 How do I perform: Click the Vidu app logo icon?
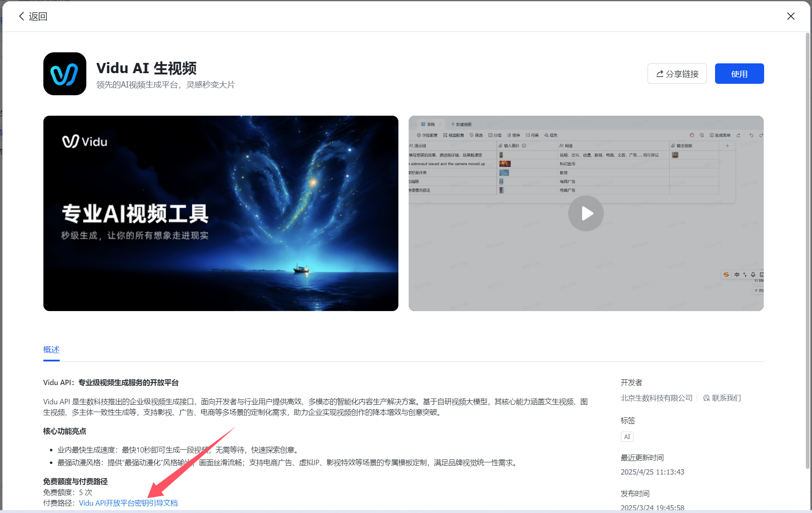click(x=65, y=74)
